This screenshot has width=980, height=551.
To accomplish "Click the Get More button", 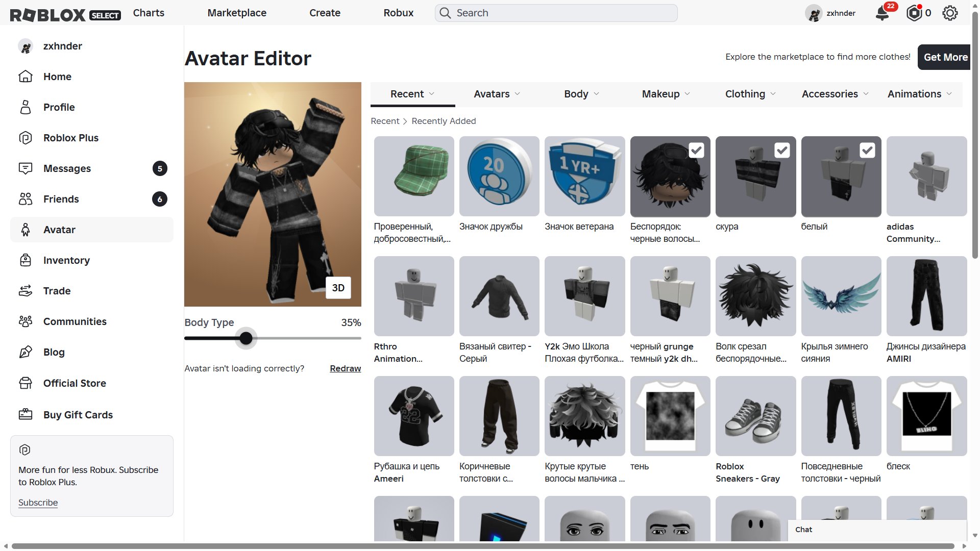I will tap(945, 57).
